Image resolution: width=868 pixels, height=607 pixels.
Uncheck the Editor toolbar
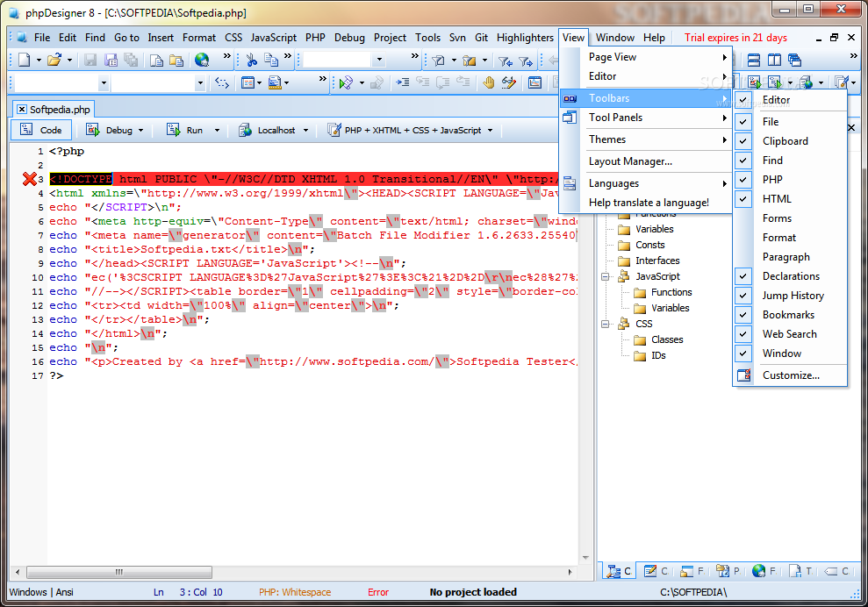point(791,100)
